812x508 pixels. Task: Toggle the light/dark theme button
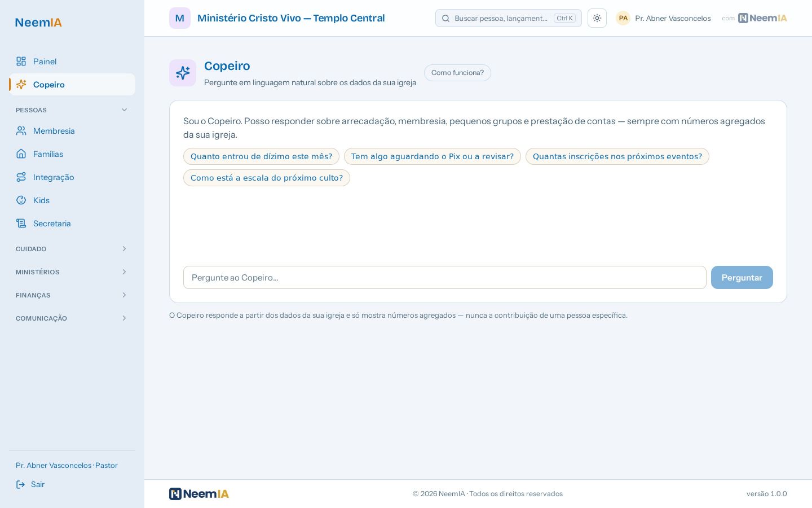pyautogui.click(x=597, y=18)
